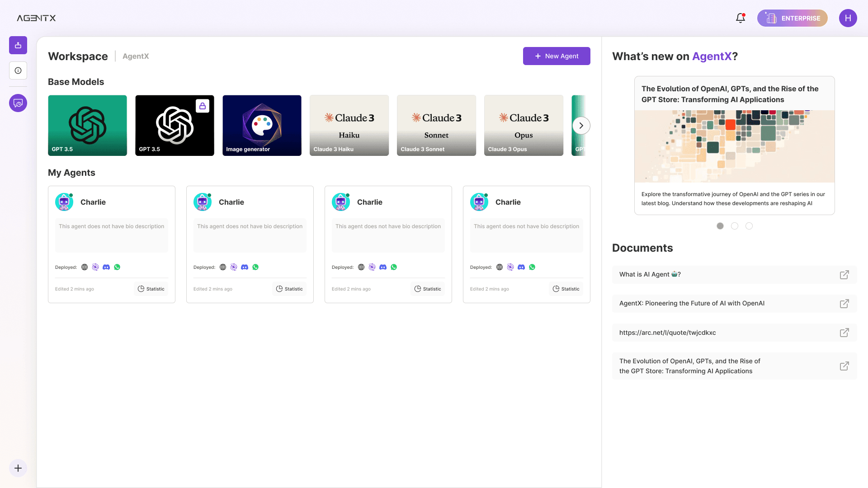Click the lock icon on black GPT 3.5 card
868x488 pixels.
[203, 106]
